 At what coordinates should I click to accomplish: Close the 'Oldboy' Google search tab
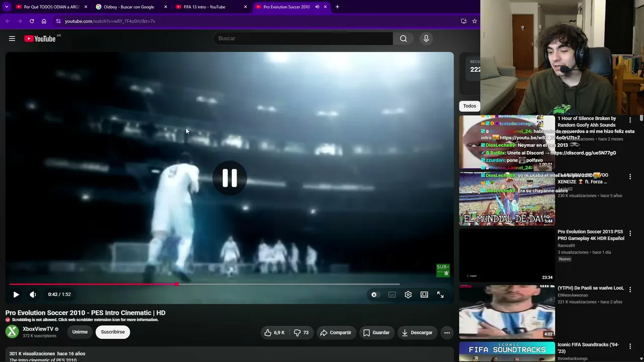coord(166,7)
